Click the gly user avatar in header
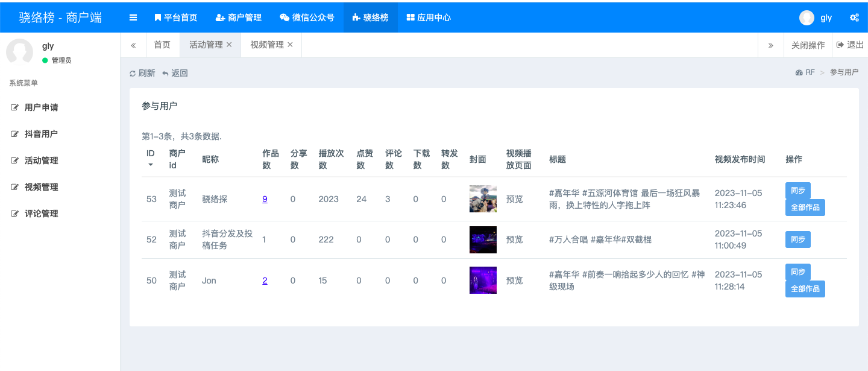This screenshot has height=371, width=868. point(807,17)
